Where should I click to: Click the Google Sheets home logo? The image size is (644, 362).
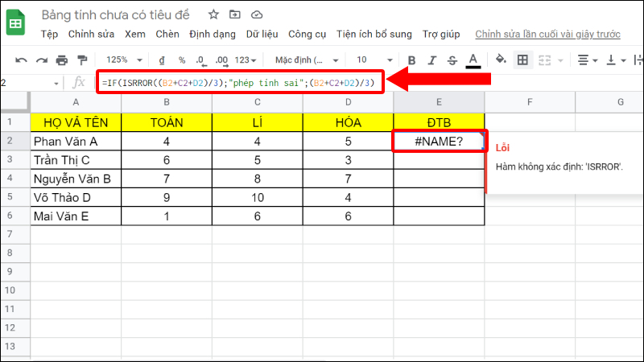(x=14, y=23)
